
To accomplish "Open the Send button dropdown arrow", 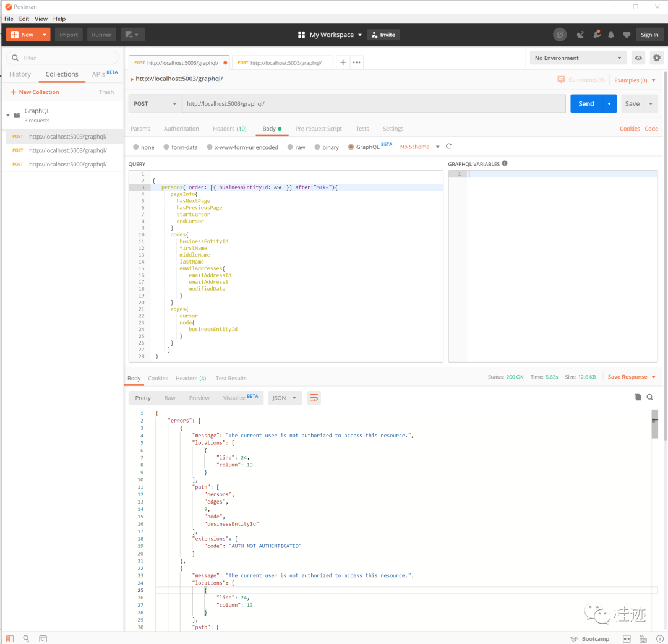I will point(609,103).
